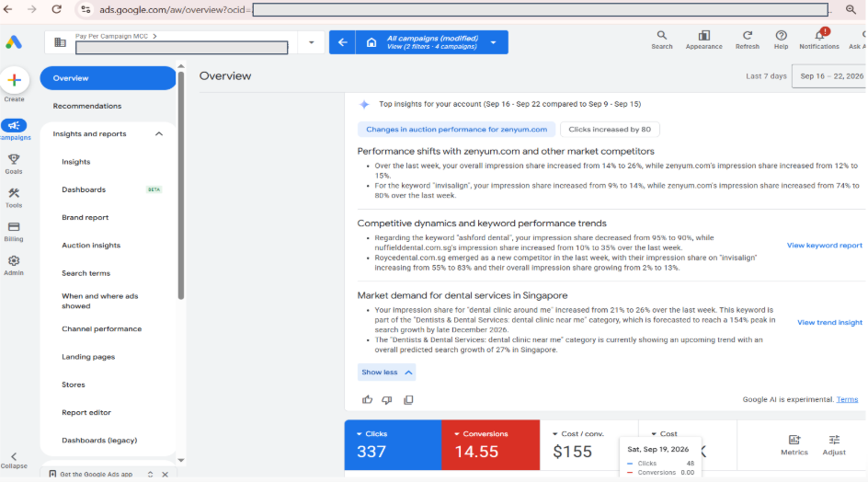Open the Admin gear icon
The height and width of the screenshot is (482, 868).
(14, 261)
